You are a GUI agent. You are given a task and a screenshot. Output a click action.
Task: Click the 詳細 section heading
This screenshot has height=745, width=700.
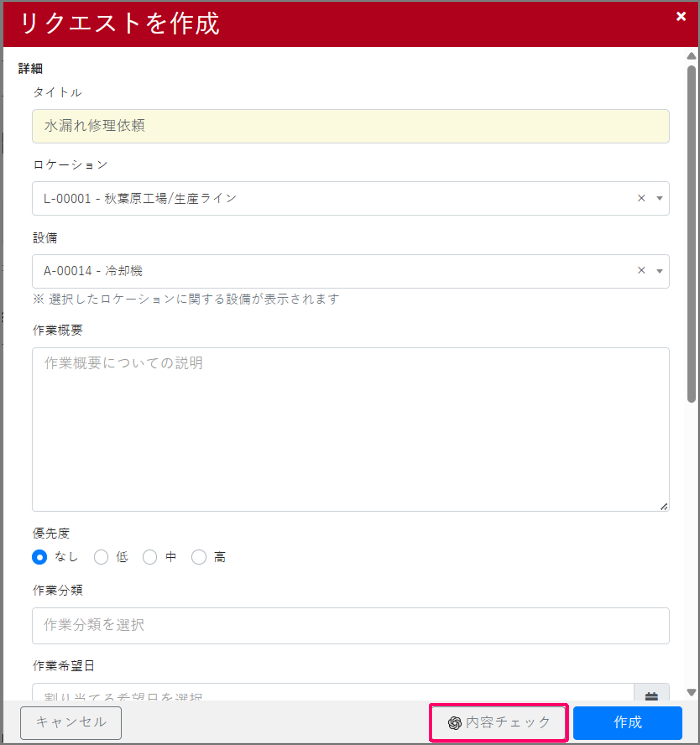30,69
